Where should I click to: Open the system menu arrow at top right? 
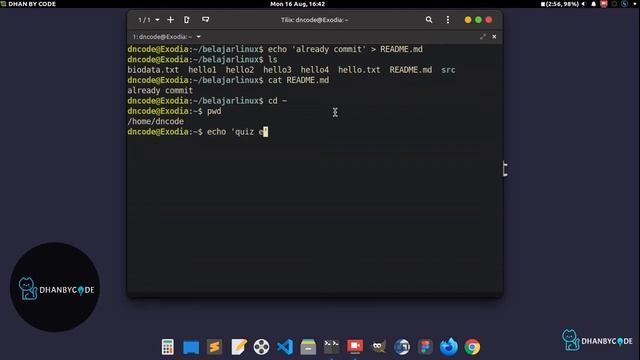(635, 4)
